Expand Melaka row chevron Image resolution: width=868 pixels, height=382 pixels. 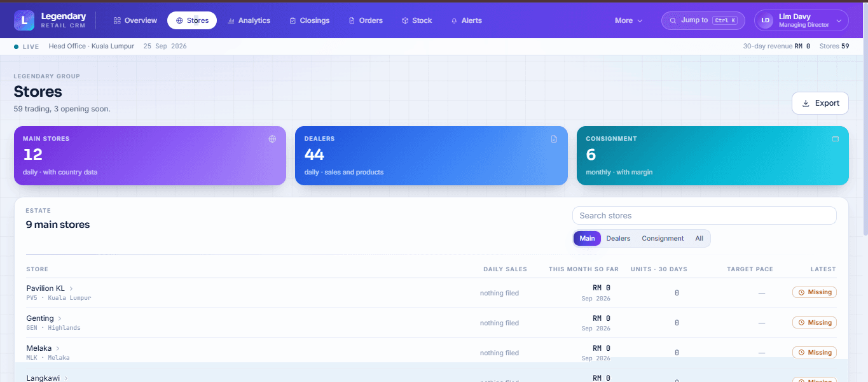[58, 348]
